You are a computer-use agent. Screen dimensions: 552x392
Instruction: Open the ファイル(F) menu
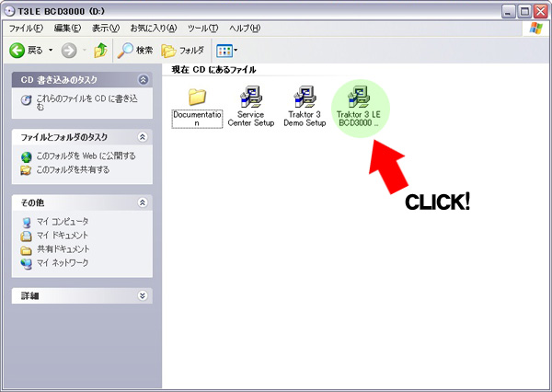pos(26,29)
